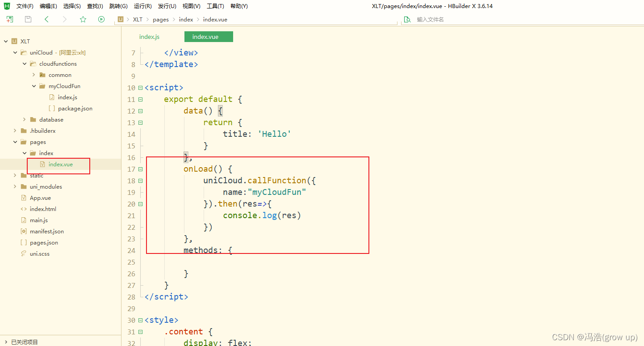Viewport: 644px width, 346px height.
Task: Click the uniCloud folder icon
Action: pos(24,52)
